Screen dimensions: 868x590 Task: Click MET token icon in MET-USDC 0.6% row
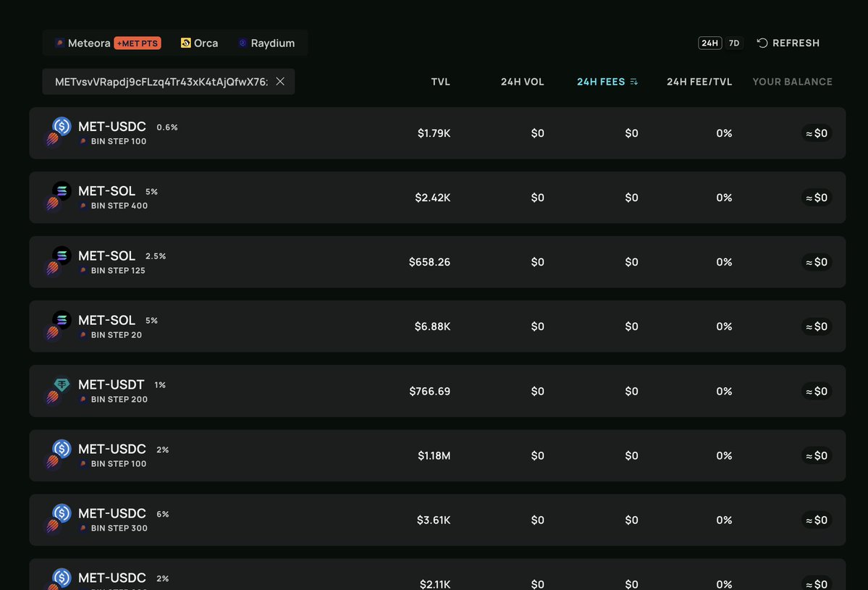click(x=52, y=140)
